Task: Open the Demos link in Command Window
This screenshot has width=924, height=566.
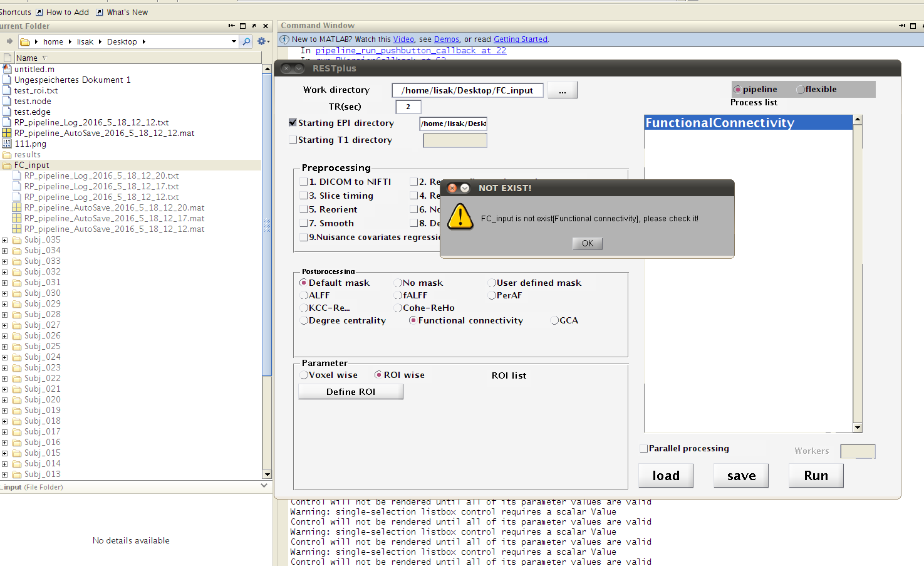Action: [x=447, y=39]
